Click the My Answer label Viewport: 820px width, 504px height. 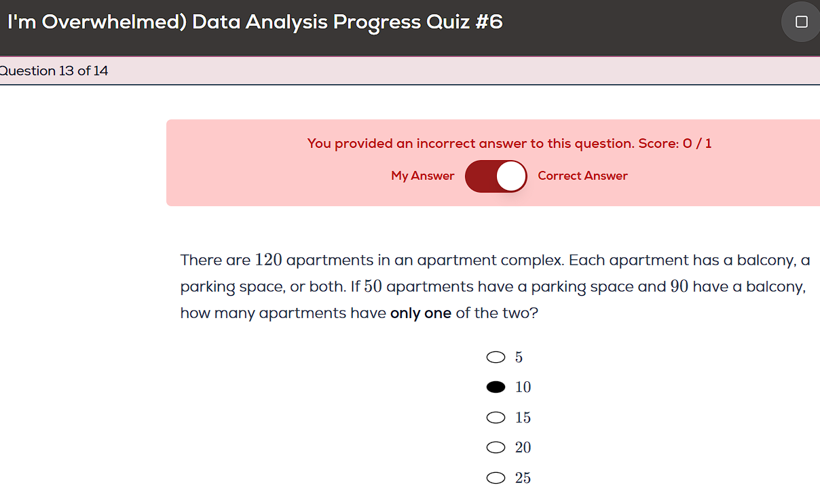pos(422,176)
